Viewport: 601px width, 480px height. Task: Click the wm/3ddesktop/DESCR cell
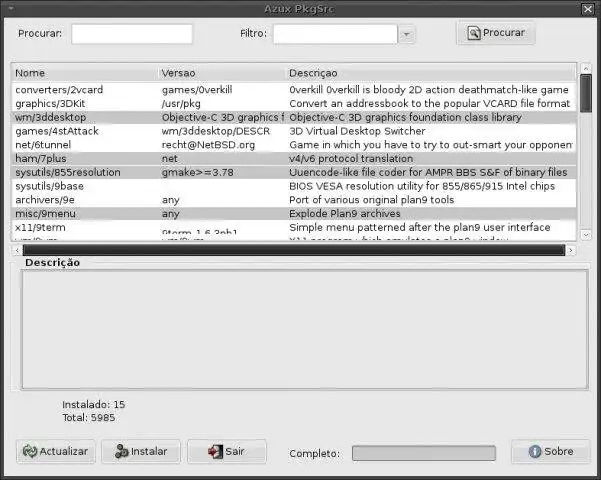(216, 131)
